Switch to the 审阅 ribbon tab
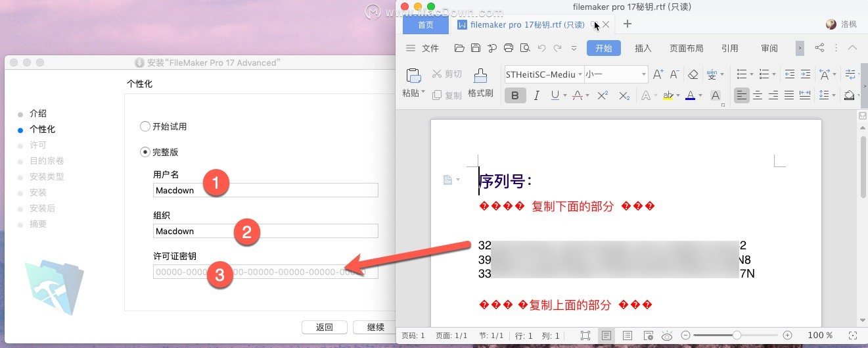868x348 pixels. 769,48
